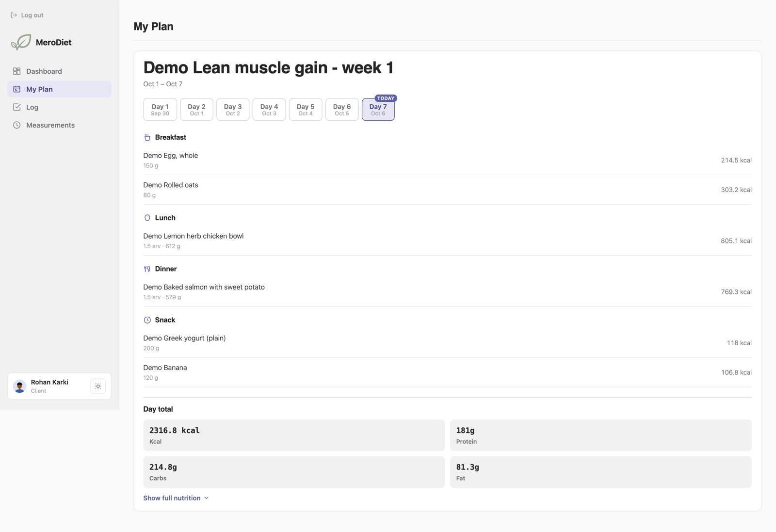Click the Dashboard grid icon
Screen dimensions: 776x532
(17, 71)
